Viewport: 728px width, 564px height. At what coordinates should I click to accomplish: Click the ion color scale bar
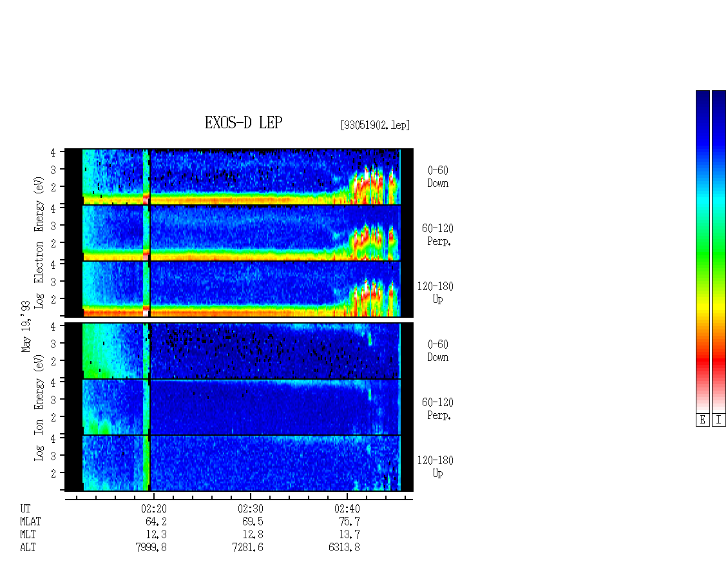pyautogui.click(x=719, y=251)
